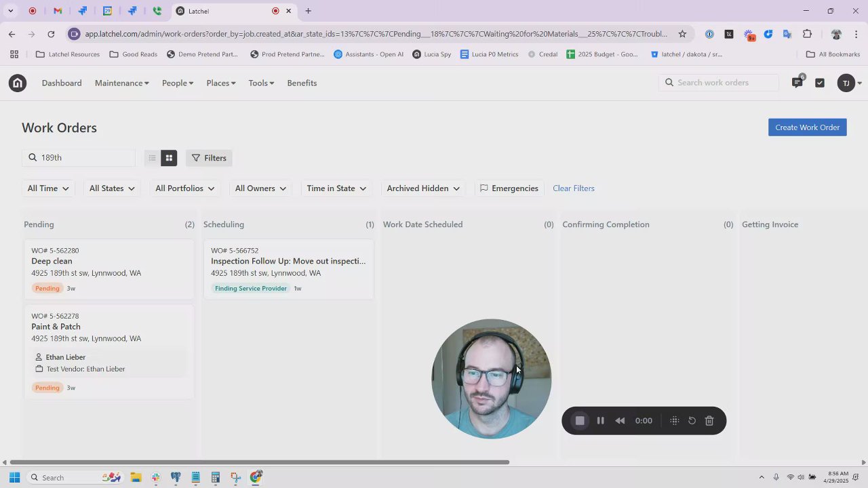Click the search magnifier beside 189th

33,158
